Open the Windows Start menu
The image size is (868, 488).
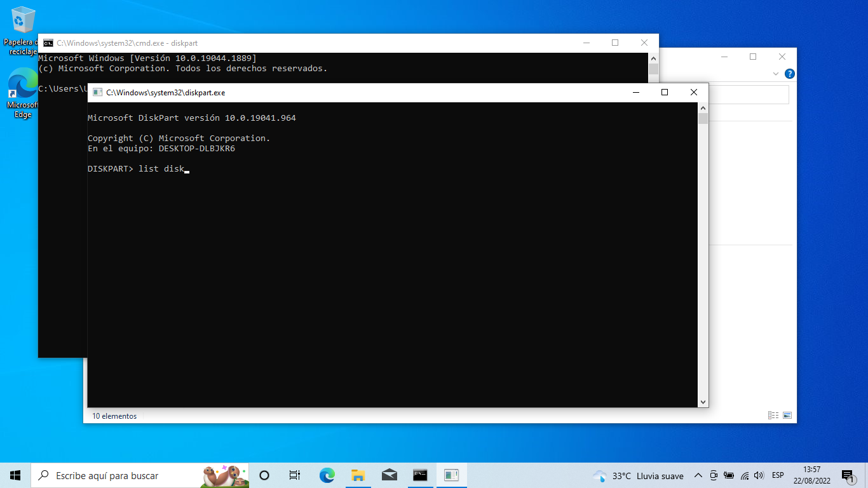(x=15, y=475)
